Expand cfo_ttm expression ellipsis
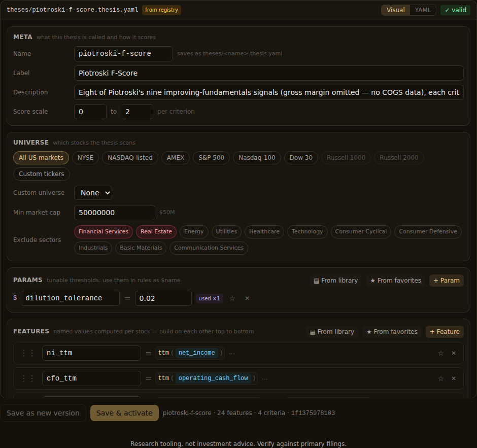This screenshot has height=448, width=477. tap(265, 378)
